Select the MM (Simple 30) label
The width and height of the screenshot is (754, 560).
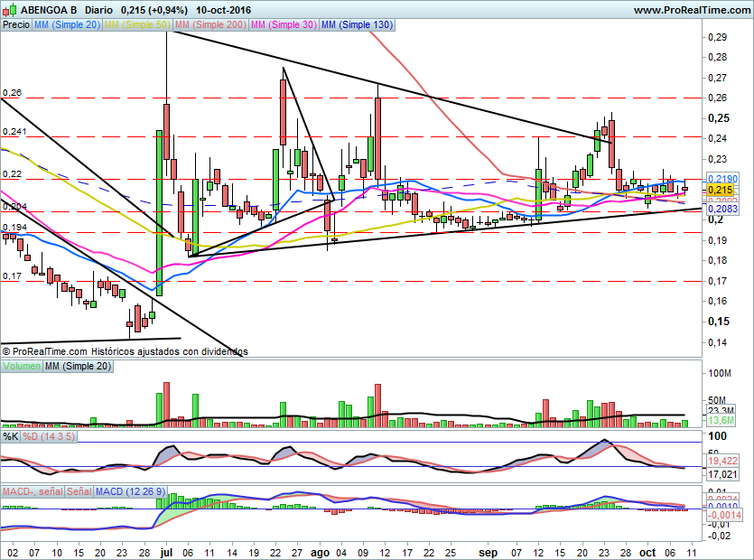[284, 24]
